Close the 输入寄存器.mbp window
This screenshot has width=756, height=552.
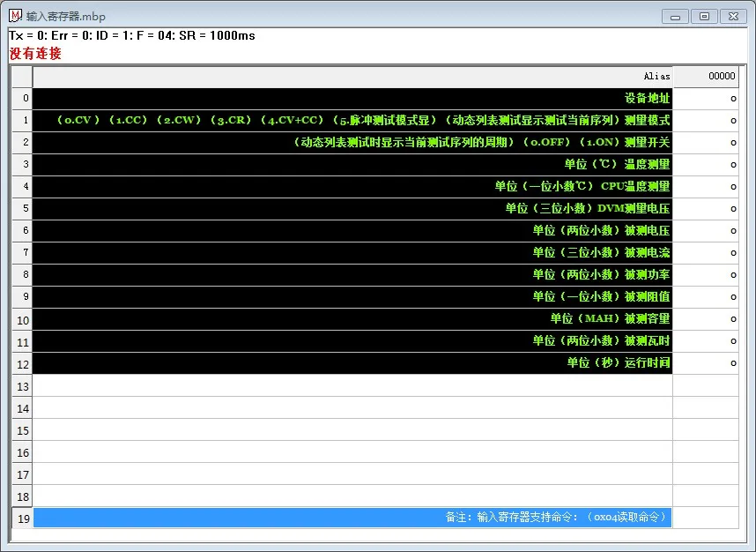point(733,17)
